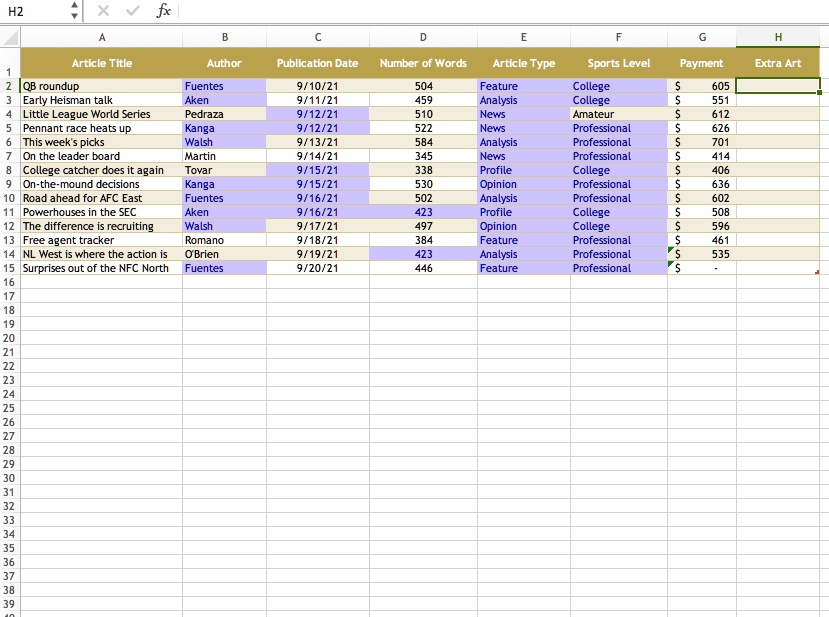This screenshot has height=617, width=829.
Task: Click the cell titled 'Free agent tracker'
Action: [x=101, y=240]
